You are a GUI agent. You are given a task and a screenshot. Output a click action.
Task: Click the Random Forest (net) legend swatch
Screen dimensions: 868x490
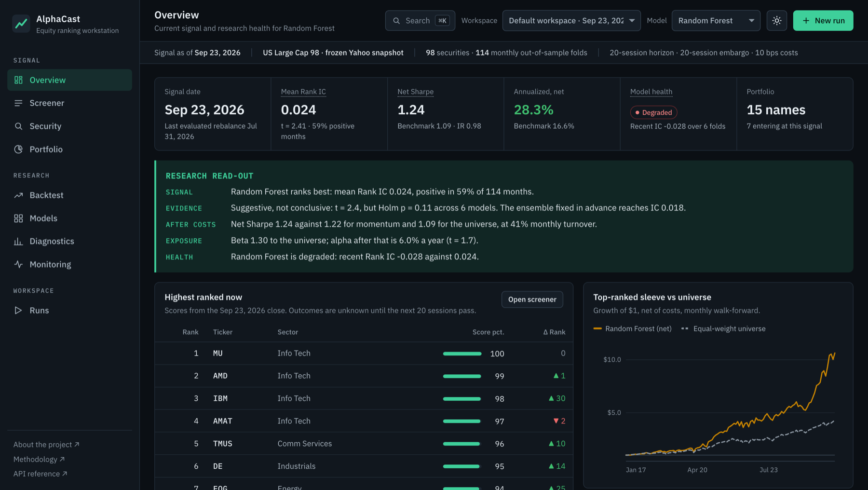(597, 329)
